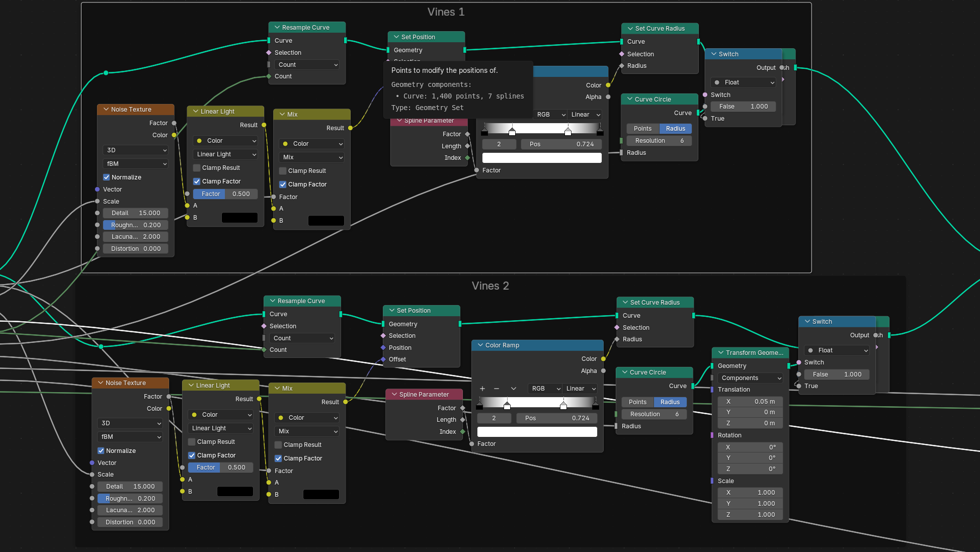Click the Vines 2 frame title label
The width and height of the screenshot is (980, 552).
click(490, 286)
